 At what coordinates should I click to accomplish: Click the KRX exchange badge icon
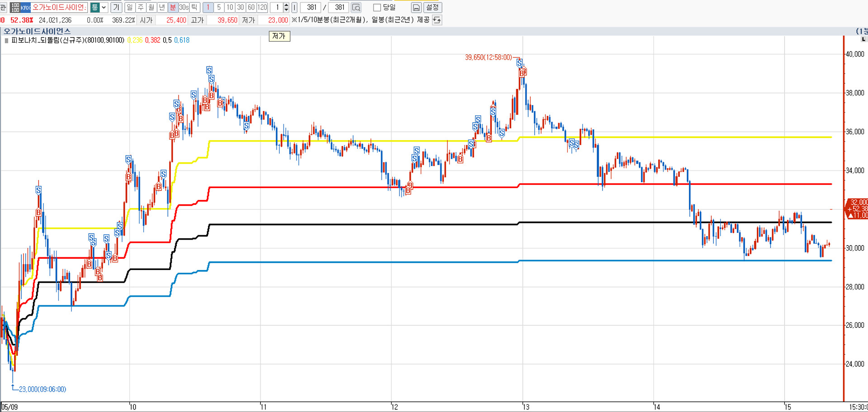coord(26,7)
